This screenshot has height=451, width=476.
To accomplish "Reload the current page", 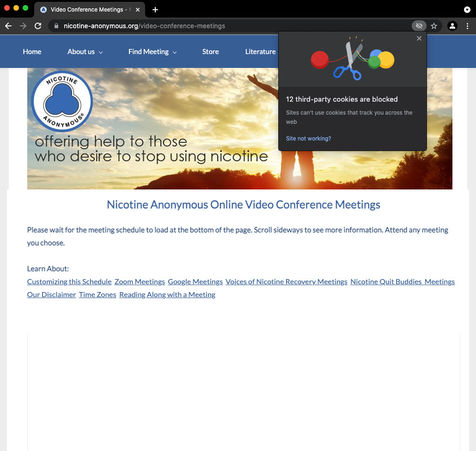I will tap(38, 26).
